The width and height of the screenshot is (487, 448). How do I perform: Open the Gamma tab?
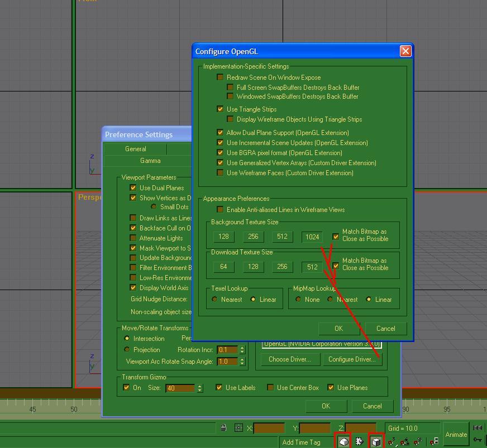point(150,161)
